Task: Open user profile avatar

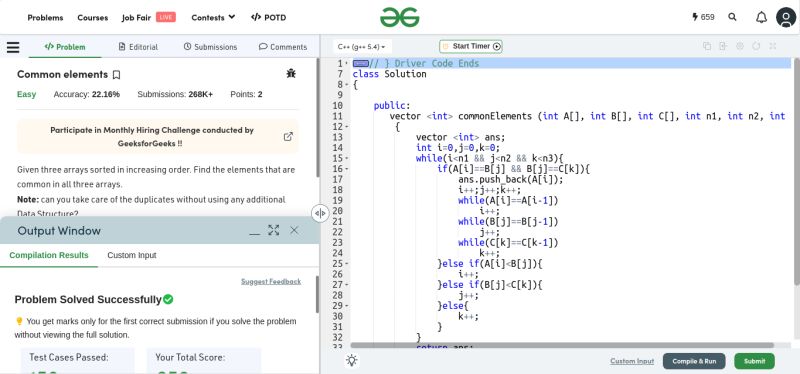Action: point(786,17)
